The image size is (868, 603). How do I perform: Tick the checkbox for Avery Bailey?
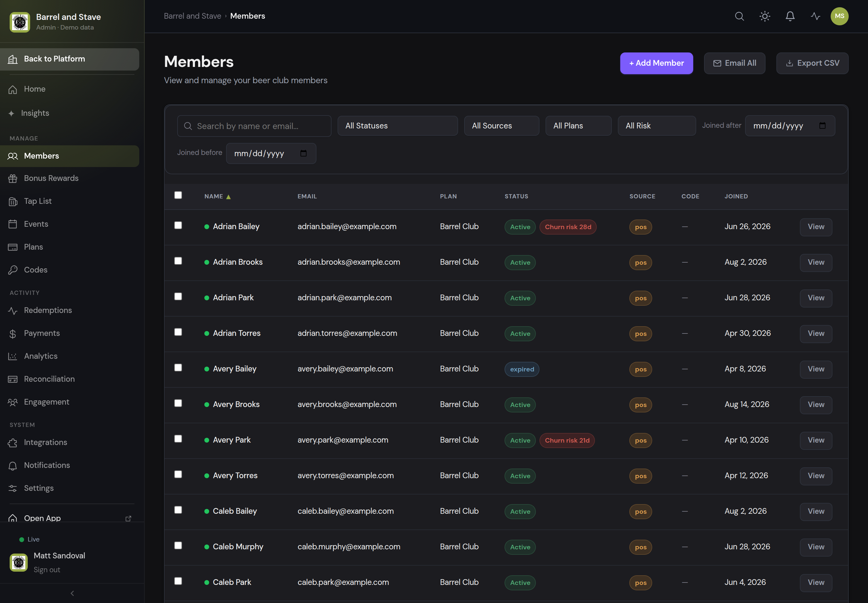[x=178, y=367]
